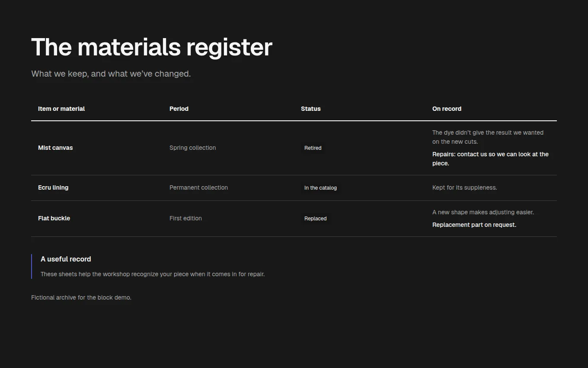Select the "Mist canvas" row name
The image size is (588, 368).
point(55,148)
